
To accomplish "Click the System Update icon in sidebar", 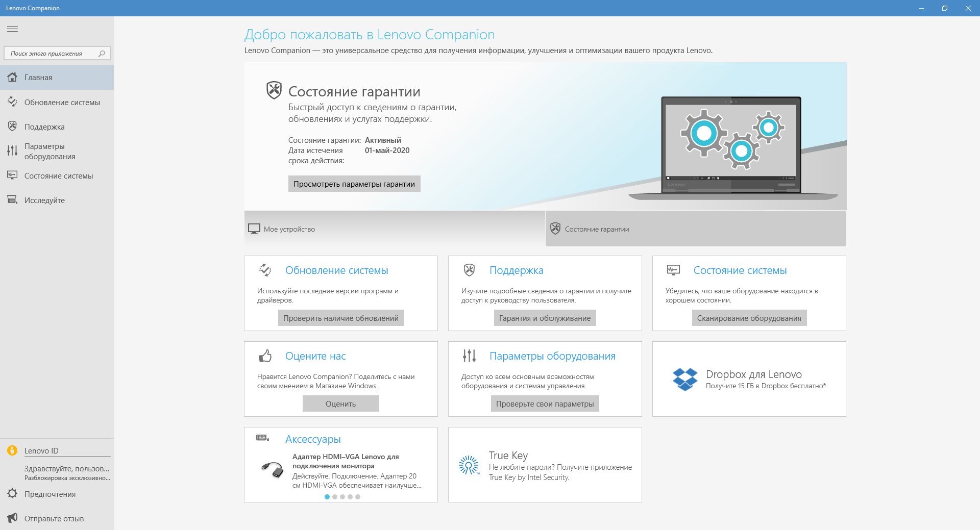I will [12, 102].
